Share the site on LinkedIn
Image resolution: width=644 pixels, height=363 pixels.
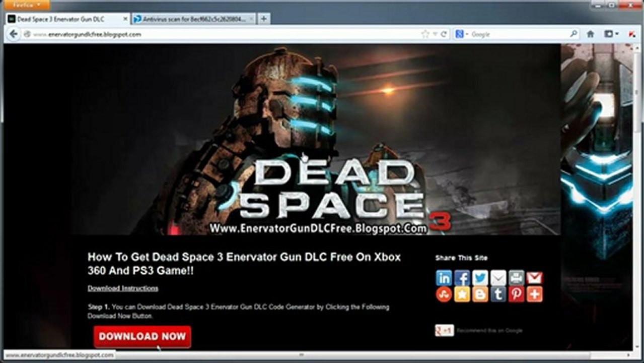tap(444, 278)
